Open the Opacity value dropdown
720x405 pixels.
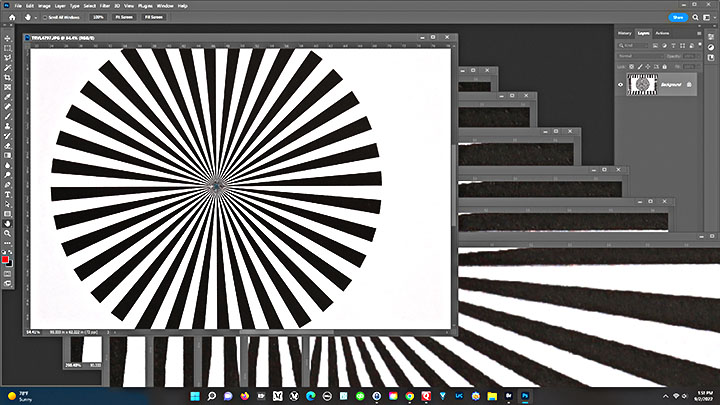click(x=699, y=56)
